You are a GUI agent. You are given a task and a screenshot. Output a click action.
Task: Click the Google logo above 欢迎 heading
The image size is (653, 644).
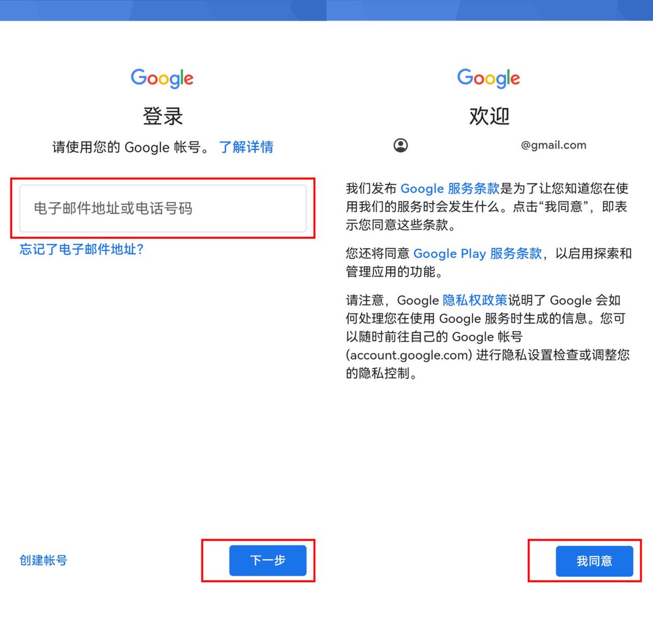[489, 78]
